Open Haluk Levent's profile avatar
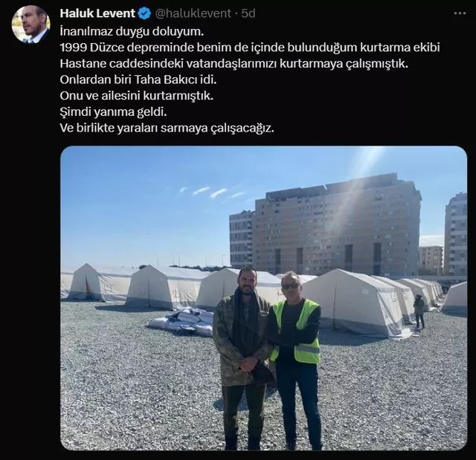The height and width of the screenshot is (460, 476). 31,25
